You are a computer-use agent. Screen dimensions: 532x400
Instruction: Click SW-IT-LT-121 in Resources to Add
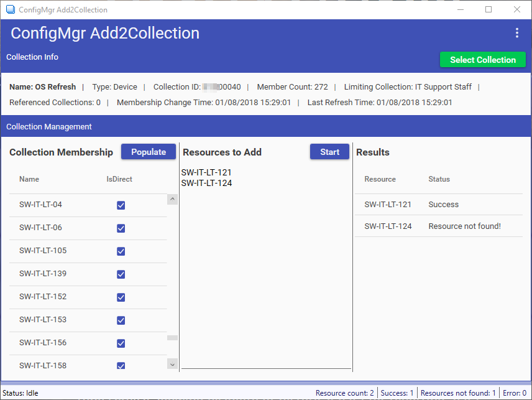click(x=206, y=172)
